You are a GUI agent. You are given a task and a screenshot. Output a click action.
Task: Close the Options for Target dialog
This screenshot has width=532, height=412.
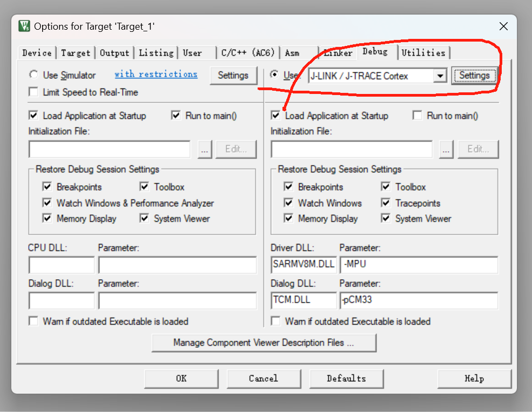click(503, 26)
